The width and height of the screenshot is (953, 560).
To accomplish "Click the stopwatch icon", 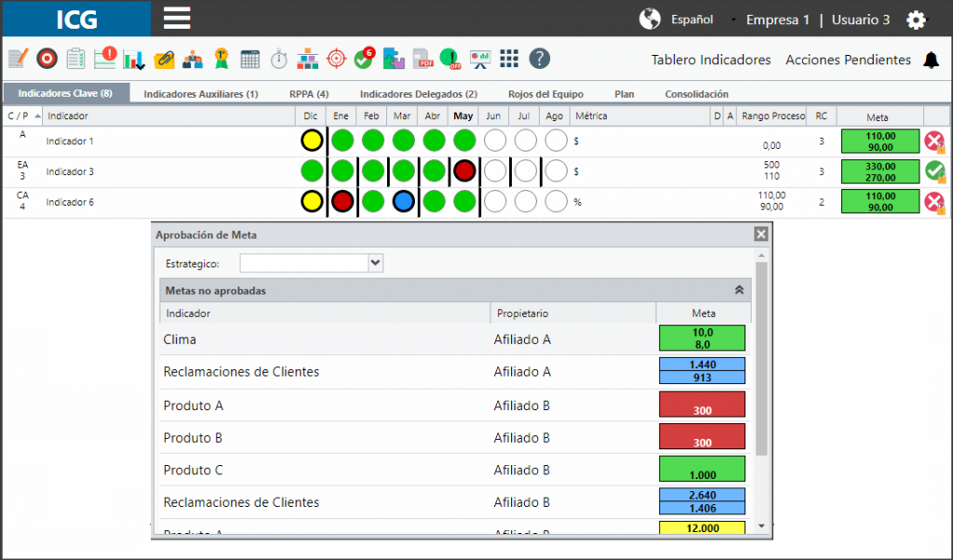I will tap(279, 59).
